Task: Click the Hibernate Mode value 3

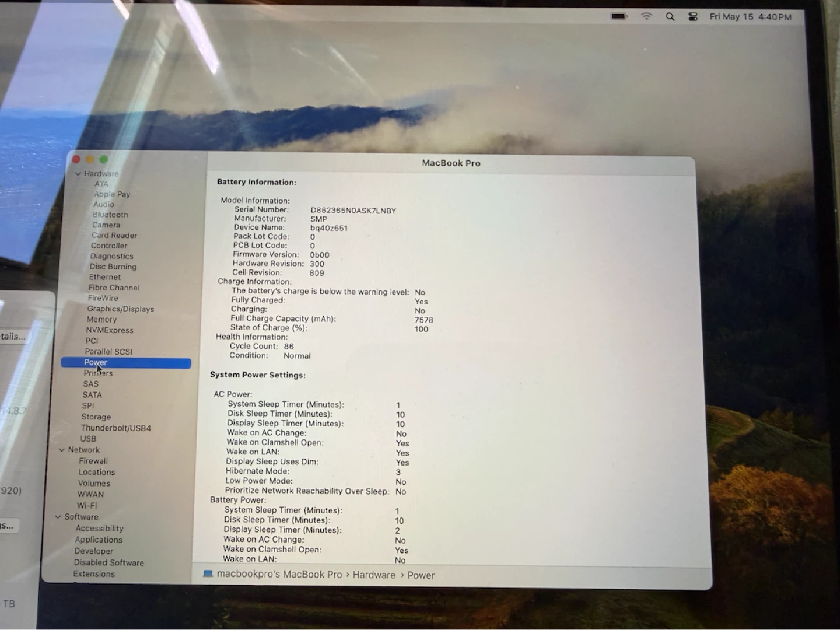Action: (398, 473)
